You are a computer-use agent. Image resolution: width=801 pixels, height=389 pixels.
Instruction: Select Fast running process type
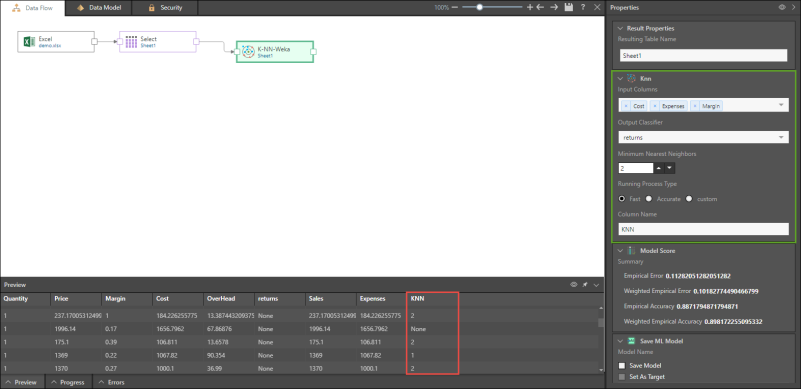[x=622, y=199]
